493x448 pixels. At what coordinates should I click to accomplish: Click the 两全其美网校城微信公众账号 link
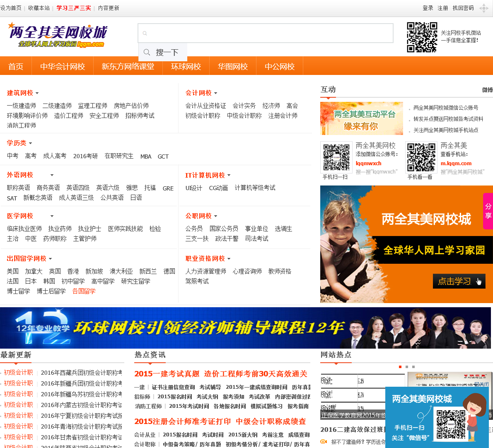[x=446, y=108]
